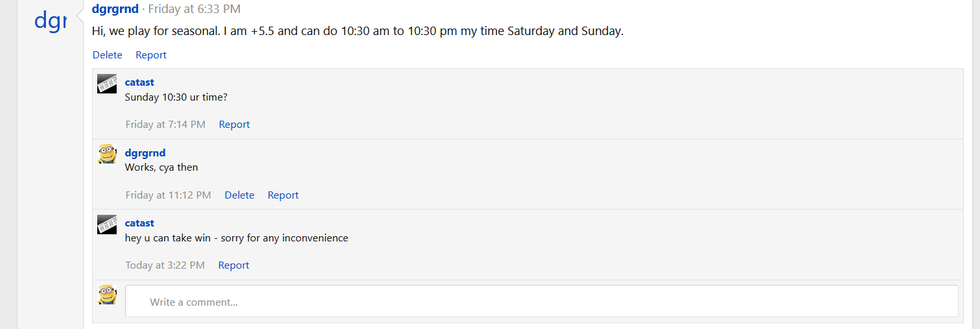This screenshot has height=329, width=980.
Task: Report the "Works, cya then" comment
Action: pos(283,195)
